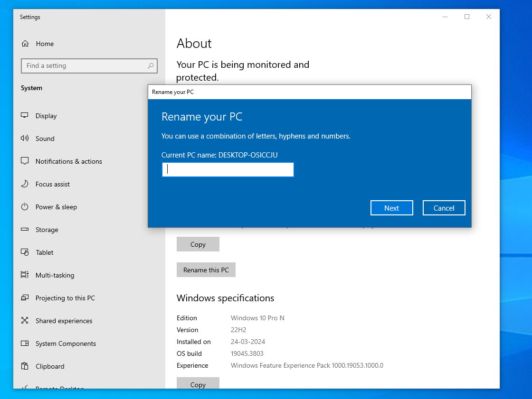Open Display settings
532x399 pixels.
(46, 116)
